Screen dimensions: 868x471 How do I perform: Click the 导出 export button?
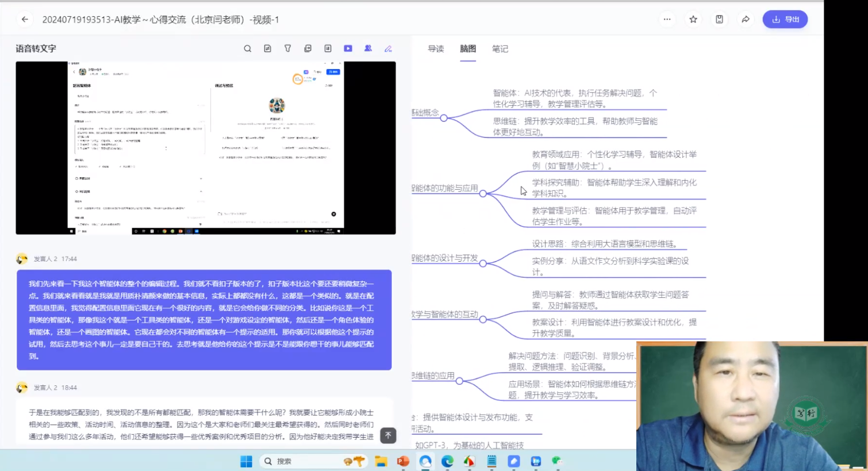[785, 20]
